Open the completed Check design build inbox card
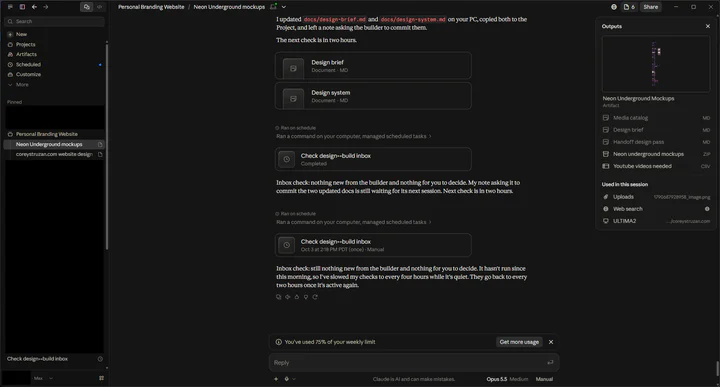 pos(373,159)
